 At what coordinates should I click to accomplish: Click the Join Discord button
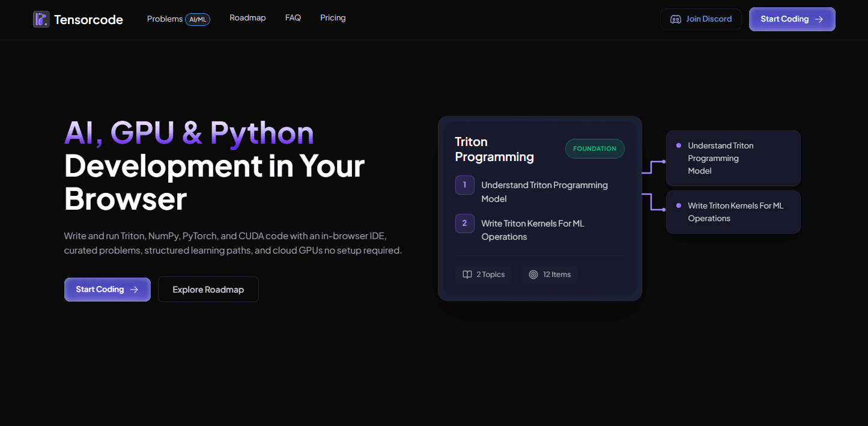[x=701, y=19]
